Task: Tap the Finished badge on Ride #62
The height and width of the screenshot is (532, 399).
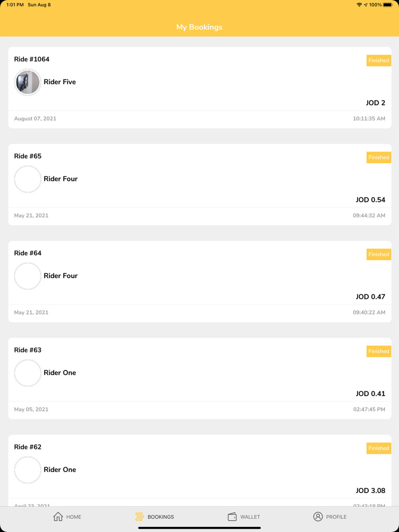Action: tap(378, 448)
